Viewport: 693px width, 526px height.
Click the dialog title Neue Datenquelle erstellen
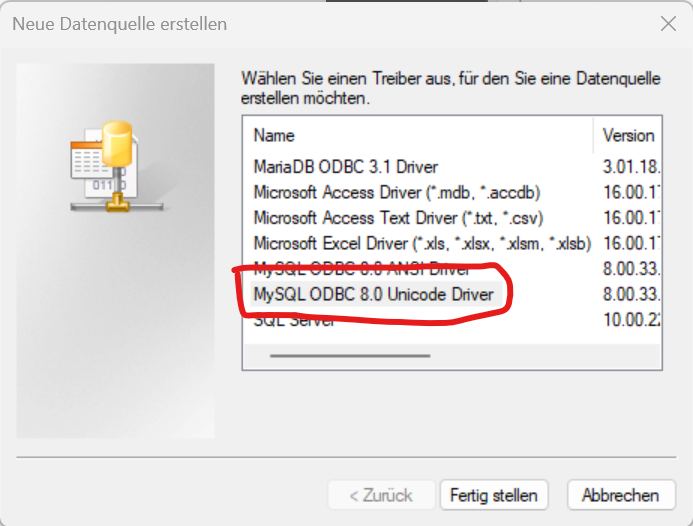point(120,24)
